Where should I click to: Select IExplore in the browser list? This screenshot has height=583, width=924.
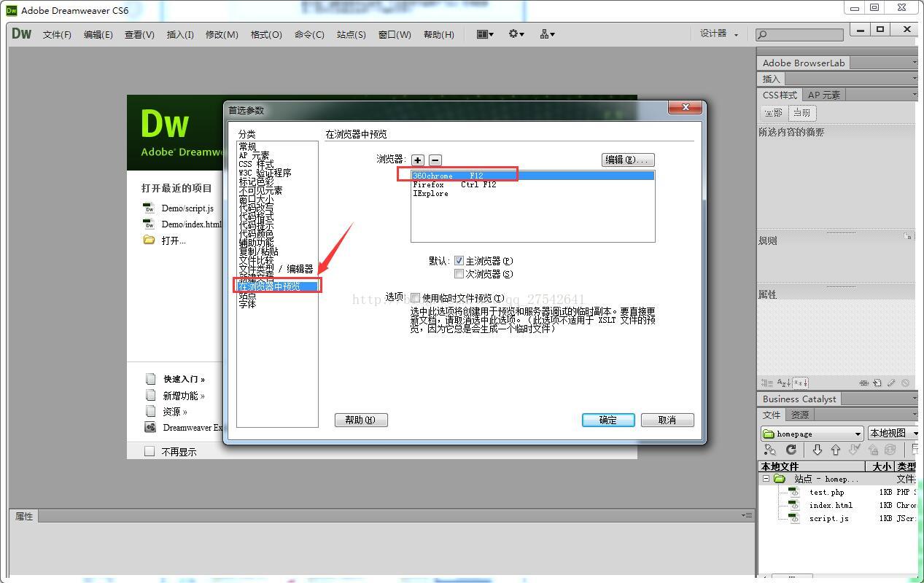tap(532, 193)
